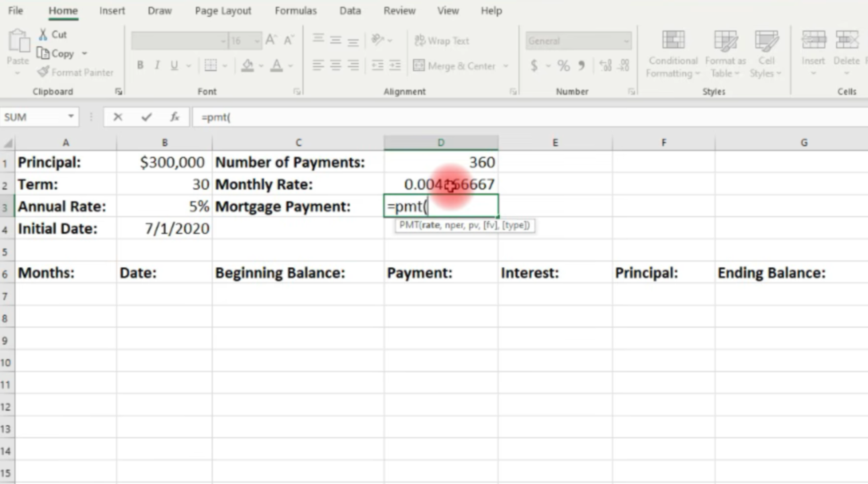868x484 pixels.
Task: Toggle Italic formatting
Action: [158, 65]
